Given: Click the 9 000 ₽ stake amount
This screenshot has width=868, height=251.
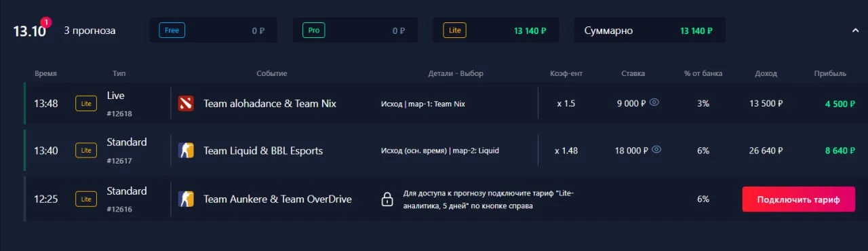Looking at the screenshot, I should click(x=631, y=104).
